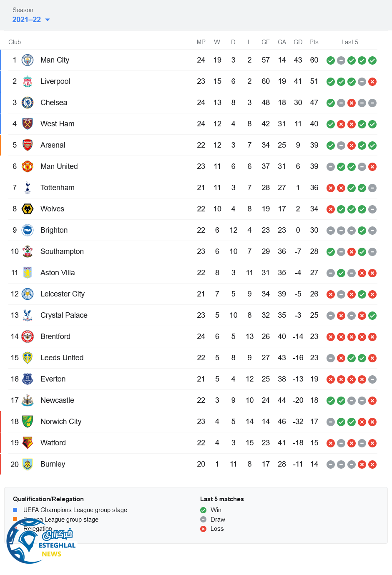Select the GD column header
Image resolution: width=392 pixels, height=575 pixels.
tap(298, 42)
